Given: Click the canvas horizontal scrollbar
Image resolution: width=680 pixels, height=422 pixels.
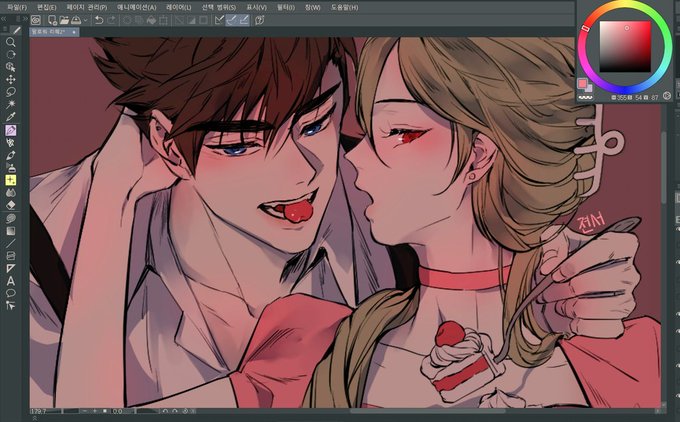Looking at the screenshot, I should pos(427,411).
